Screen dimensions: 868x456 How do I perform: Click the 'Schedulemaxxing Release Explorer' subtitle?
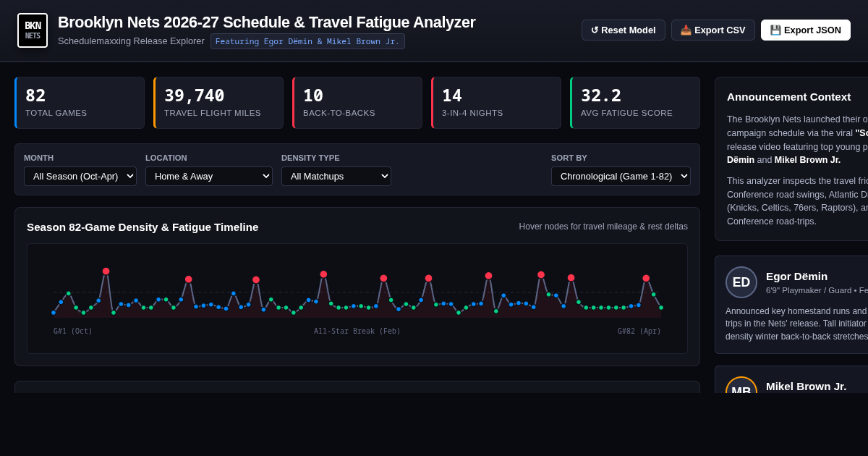coord(131,41)
